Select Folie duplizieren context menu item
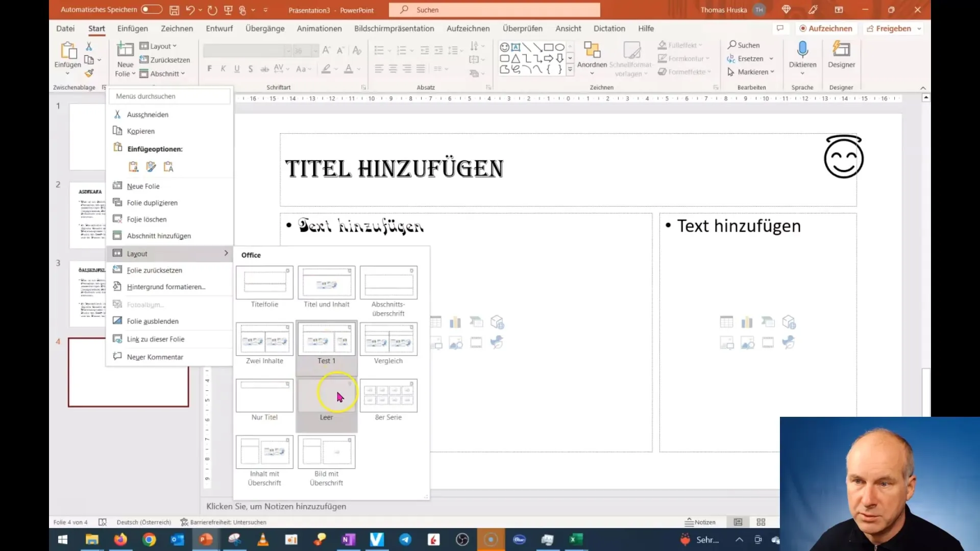Screen dimensions: 980x551 click(152, 203)
